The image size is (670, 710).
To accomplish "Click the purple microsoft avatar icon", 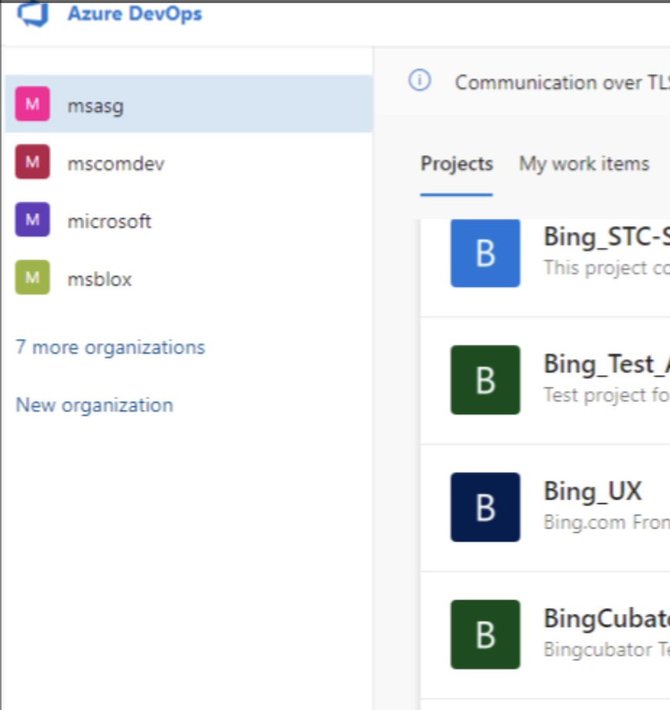I will click(32, 220).
